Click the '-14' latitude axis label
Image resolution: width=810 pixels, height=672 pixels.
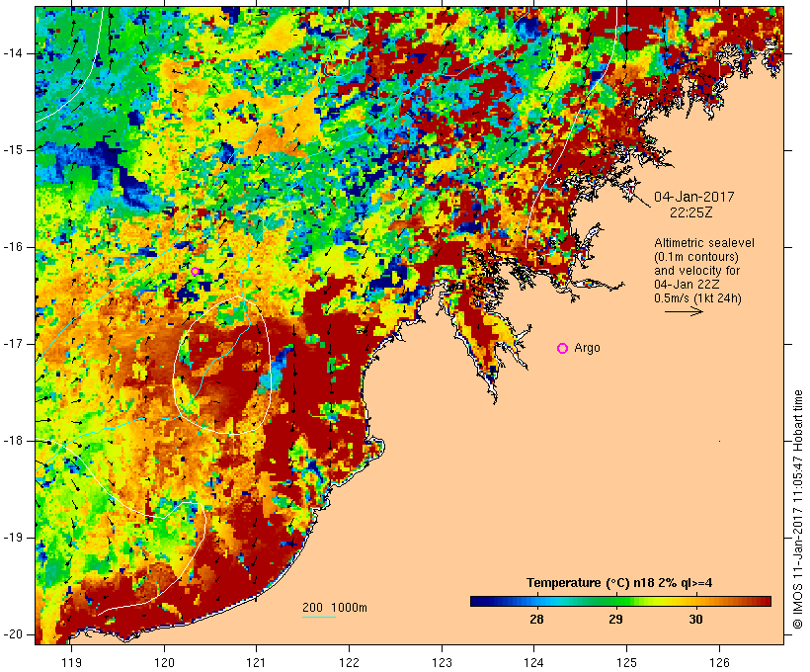click(x=13, y=53)
